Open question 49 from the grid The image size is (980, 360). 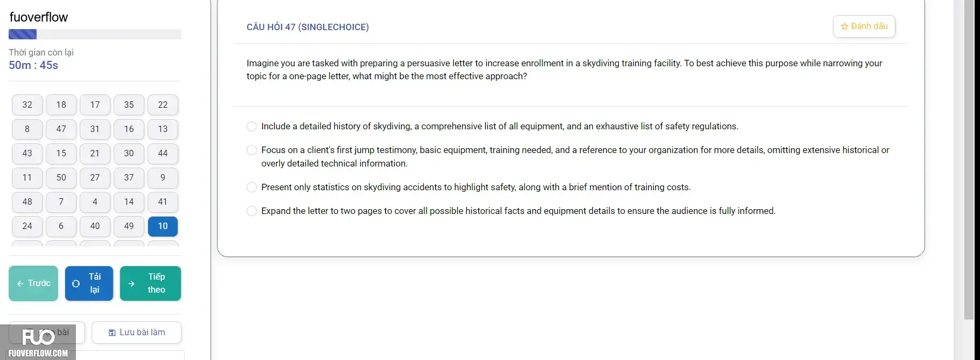click(x=129, y=226)
